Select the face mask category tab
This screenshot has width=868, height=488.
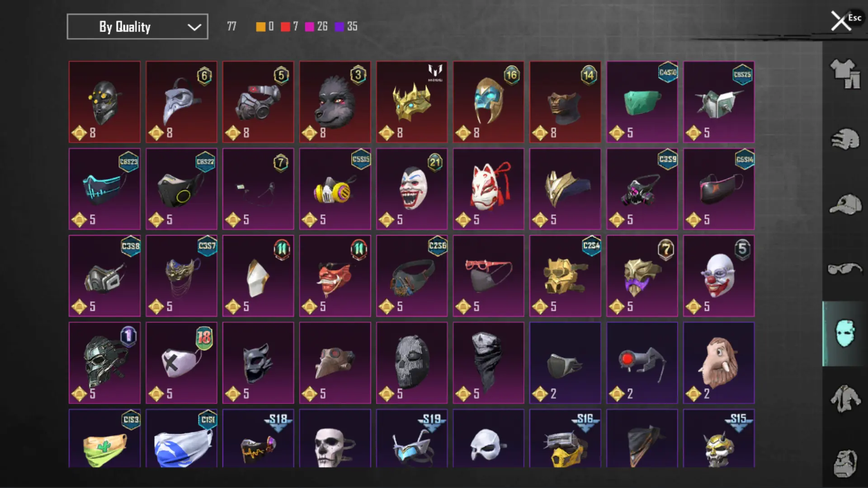[x=844, y=333]
